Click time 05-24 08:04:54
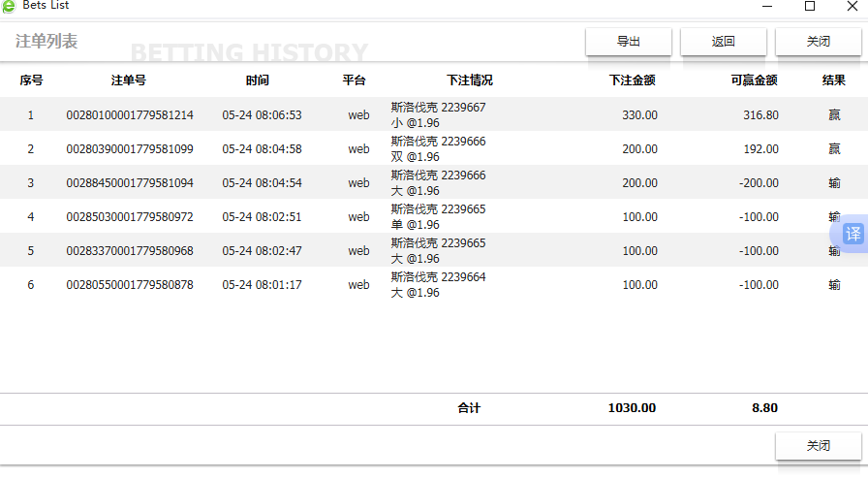 coord(262,183)
